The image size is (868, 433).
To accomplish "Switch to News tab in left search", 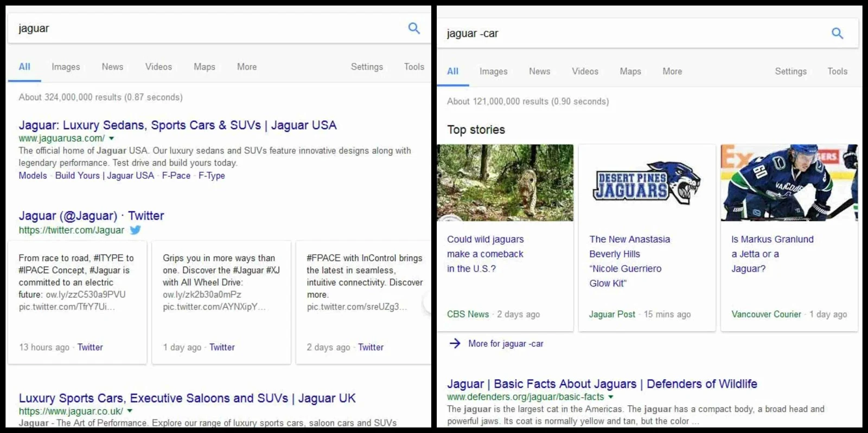I will point(112,67).
